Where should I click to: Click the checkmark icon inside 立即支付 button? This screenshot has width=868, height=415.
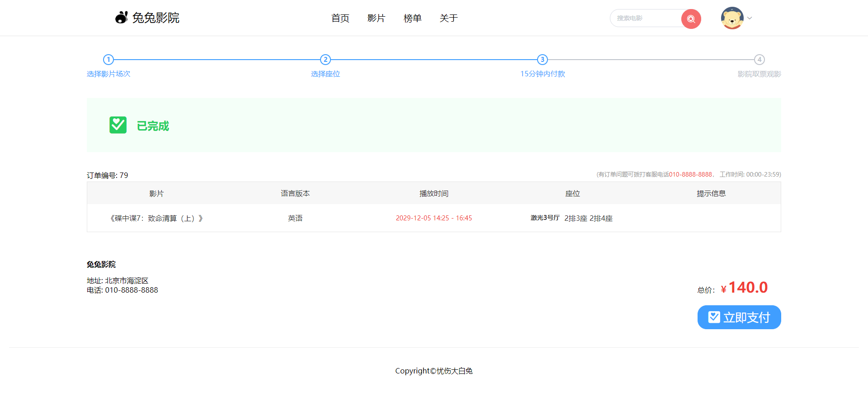pyautogui.click(x=713, y=317)
